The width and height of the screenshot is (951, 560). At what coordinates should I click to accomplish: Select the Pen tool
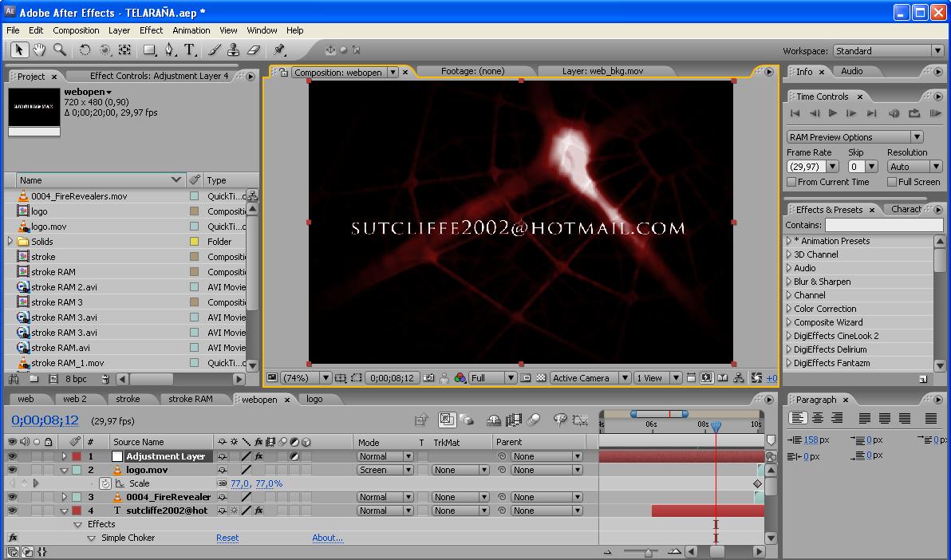click(x=169, y=49)
